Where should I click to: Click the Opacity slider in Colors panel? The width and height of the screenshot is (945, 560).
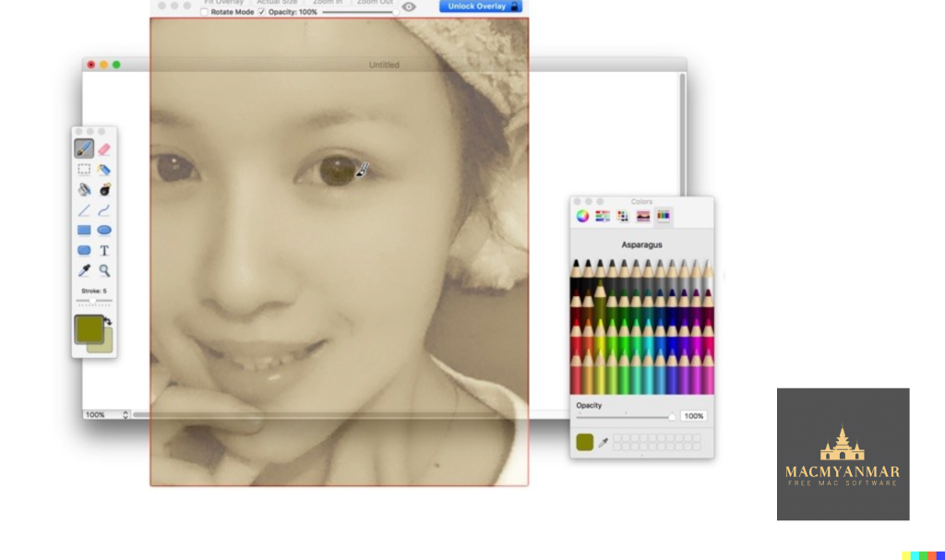click(x=626, y=416)
